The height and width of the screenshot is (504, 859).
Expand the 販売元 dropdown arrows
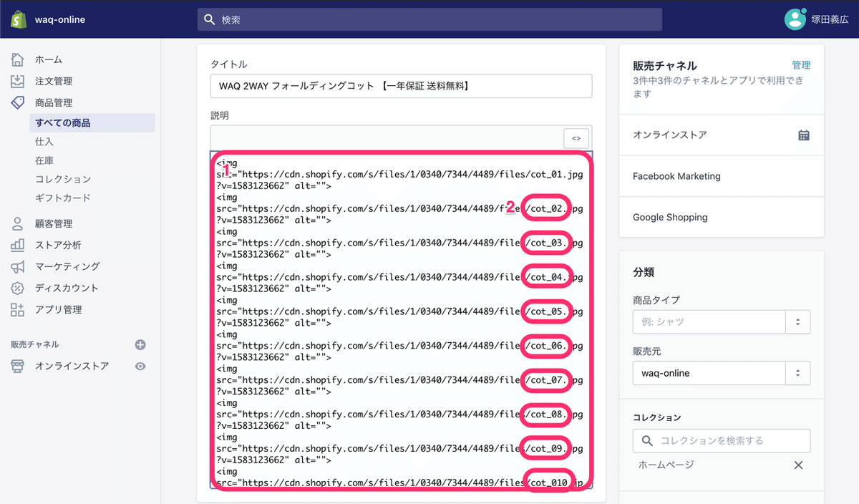797,373
